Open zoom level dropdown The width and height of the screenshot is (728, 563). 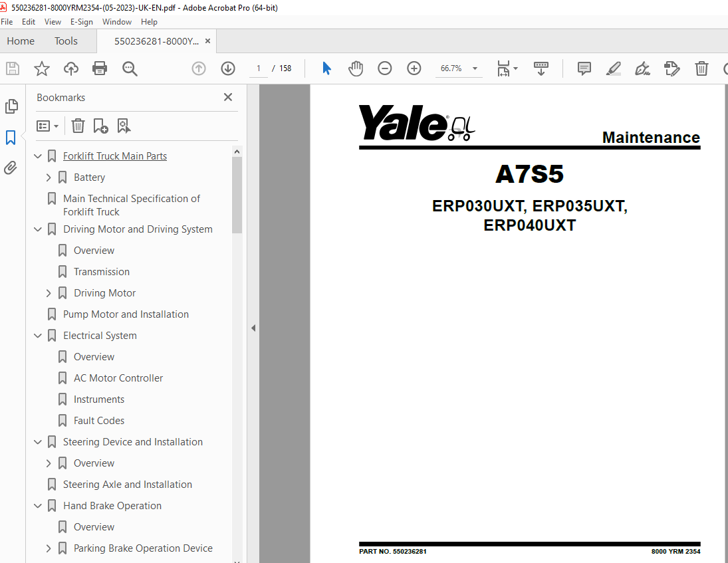[x=475, y=68]
